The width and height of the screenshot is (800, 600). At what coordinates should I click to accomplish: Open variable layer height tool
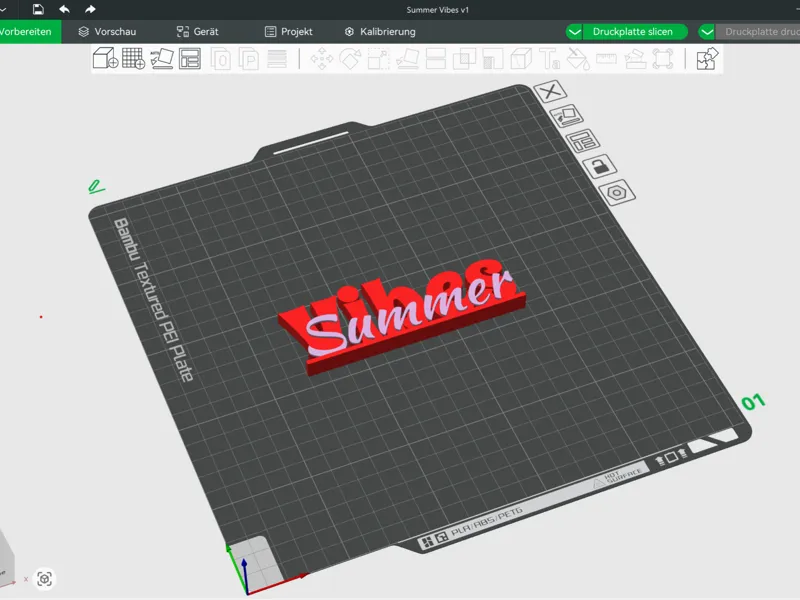(x=277, y=59)
